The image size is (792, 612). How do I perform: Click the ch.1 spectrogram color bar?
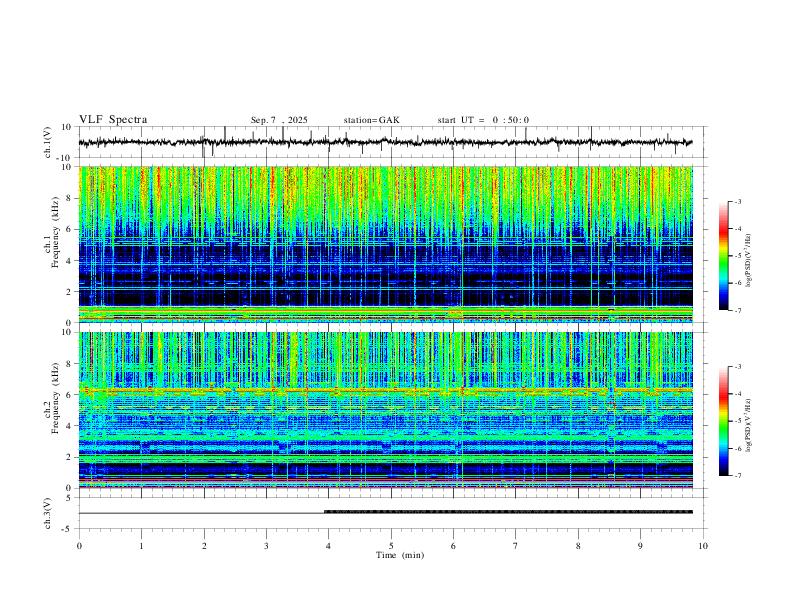[x=723, y=256]
